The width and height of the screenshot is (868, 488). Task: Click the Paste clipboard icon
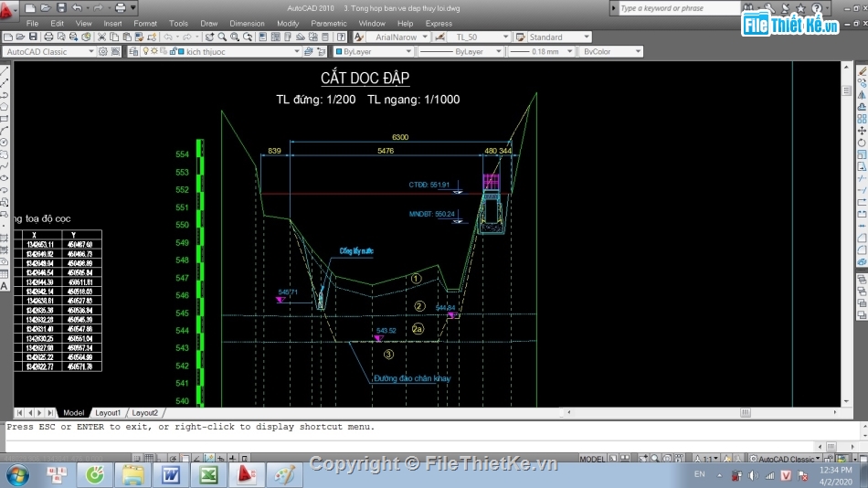click(127, 37)
